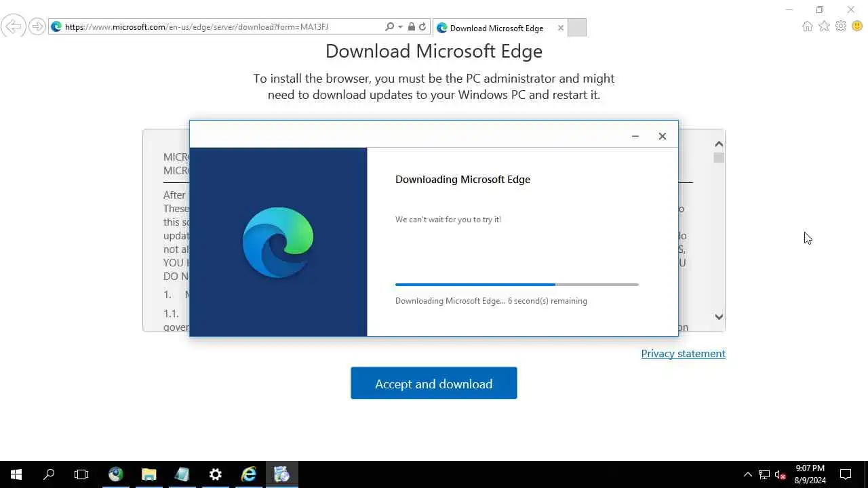
Task: Switch to Internet Explorer taskbar icon
Action: pyautogui.click(x=248, y=474)
